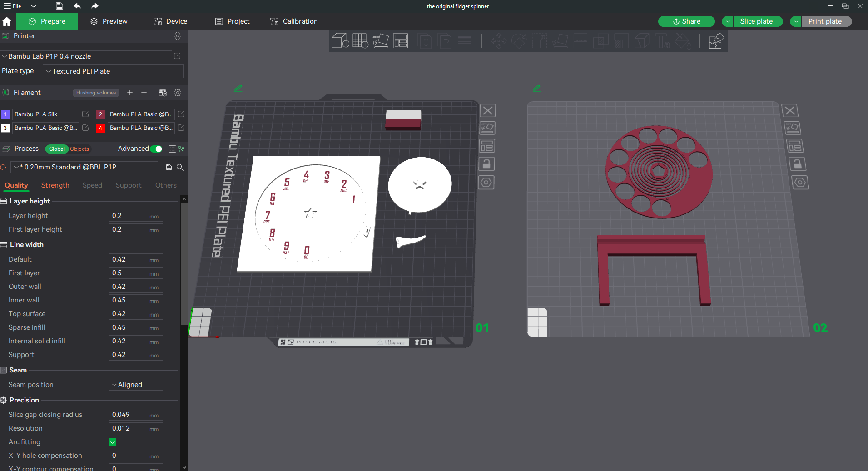This screenshot has width=868, height=471.
Task: Lock plate 01 with the padlock icon
Action: (x=486, y=164)
